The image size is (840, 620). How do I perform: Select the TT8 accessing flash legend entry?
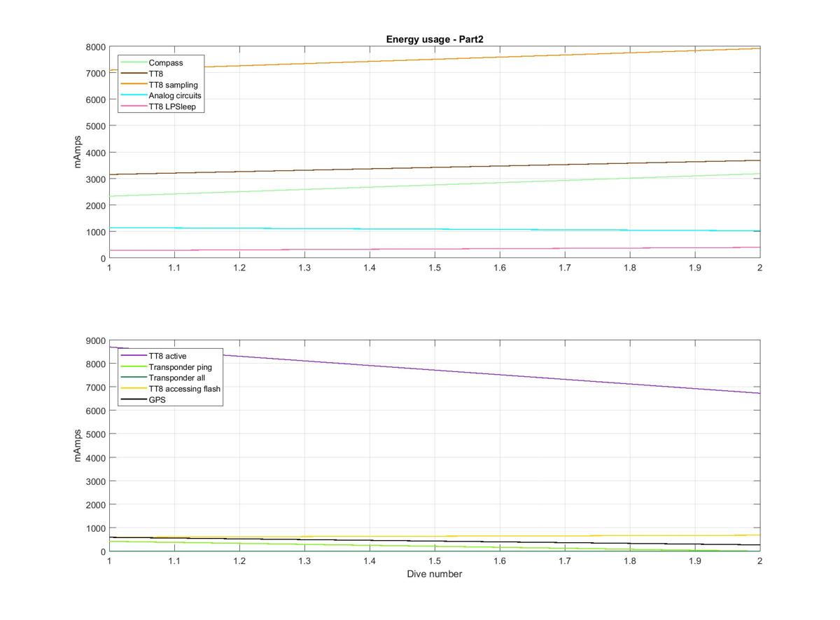(171, 389)
